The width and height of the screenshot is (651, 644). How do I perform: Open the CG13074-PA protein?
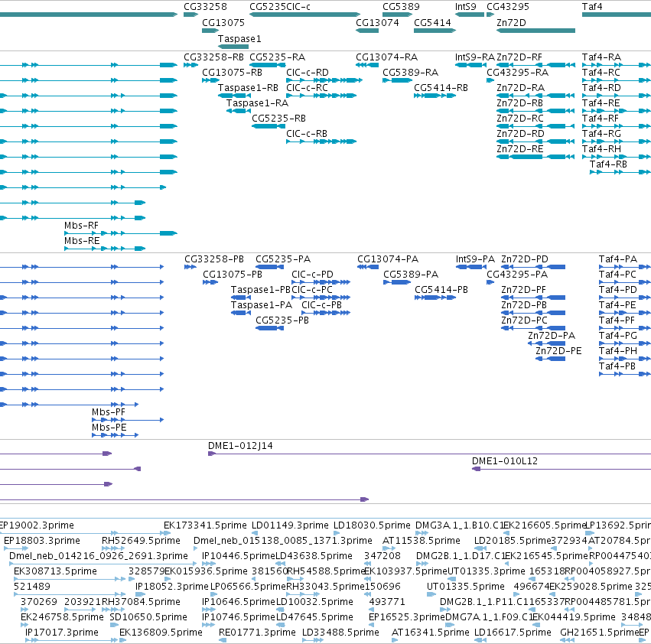[368, 267]
